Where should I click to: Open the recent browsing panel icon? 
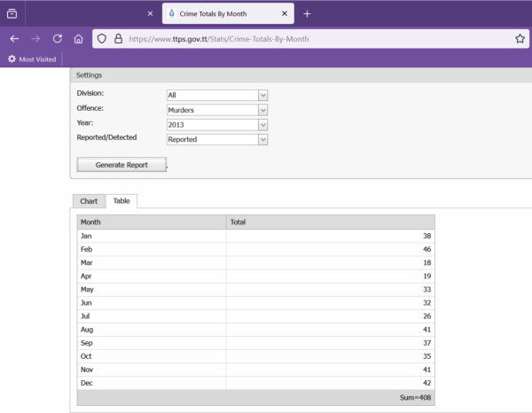click(x=12, y=13)
